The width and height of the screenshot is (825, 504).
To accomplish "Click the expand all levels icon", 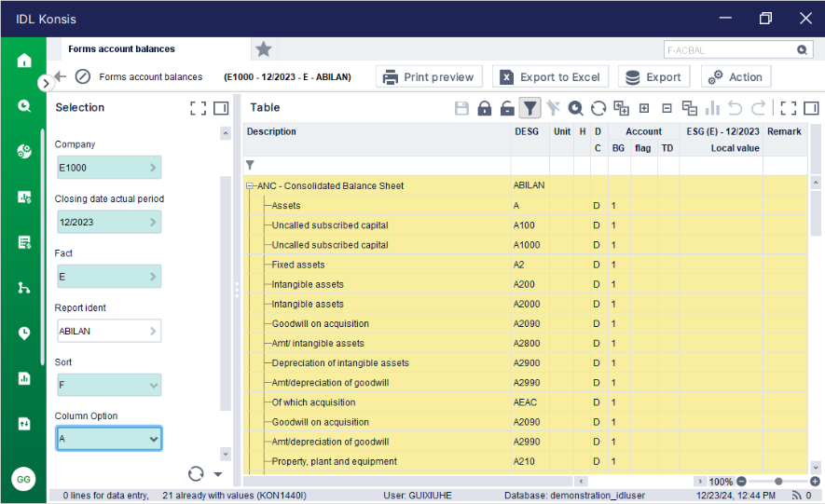I will (x=622, y=108).
